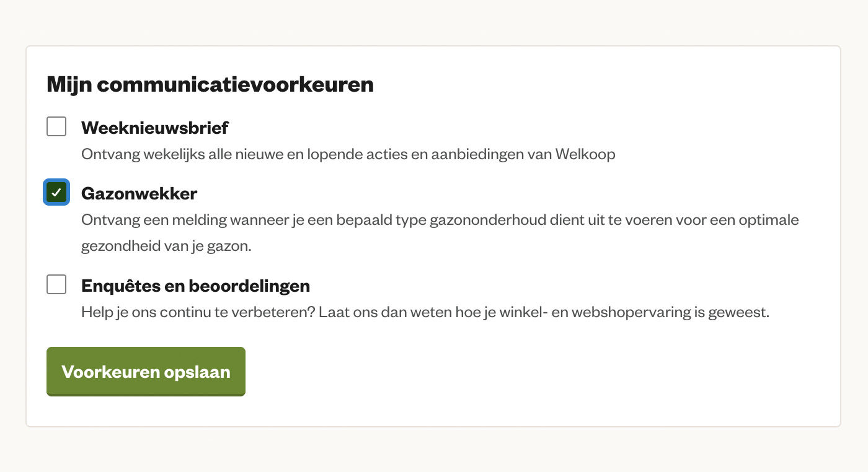Click the Mijn communicatievoorkeuren heading
Image resolution: width=868 pixels, height=472 pixels.
coord(210,84)
